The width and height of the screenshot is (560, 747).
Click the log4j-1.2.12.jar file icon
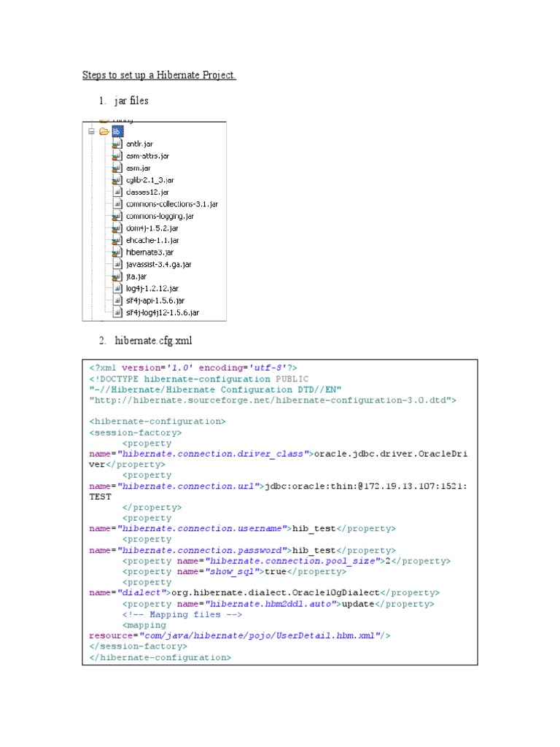pos(117,288)
